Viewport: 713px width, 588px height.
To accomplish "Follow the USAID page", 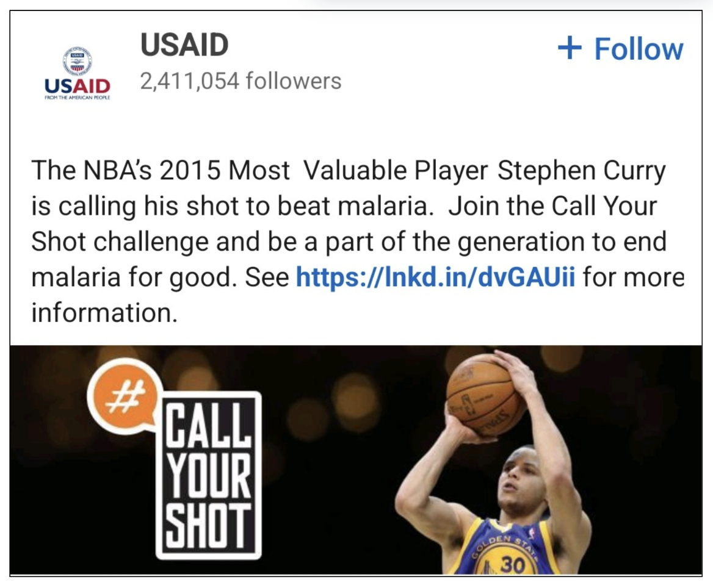I will pyautogui.click(x=621, y=49).
